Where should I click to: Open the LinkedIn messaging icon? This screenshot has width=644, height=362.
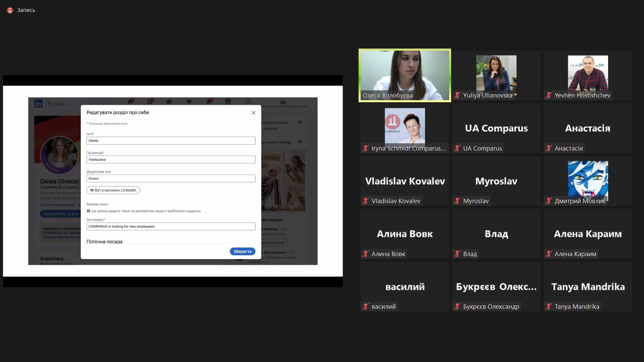189,101
